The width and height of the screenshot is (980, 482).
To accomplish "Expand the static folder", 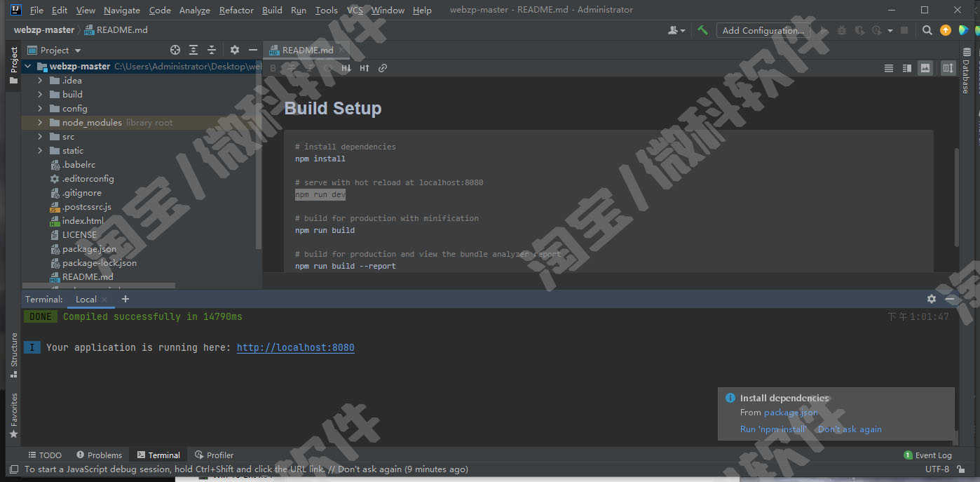I will pyautogui.click(x=40, y=151).
